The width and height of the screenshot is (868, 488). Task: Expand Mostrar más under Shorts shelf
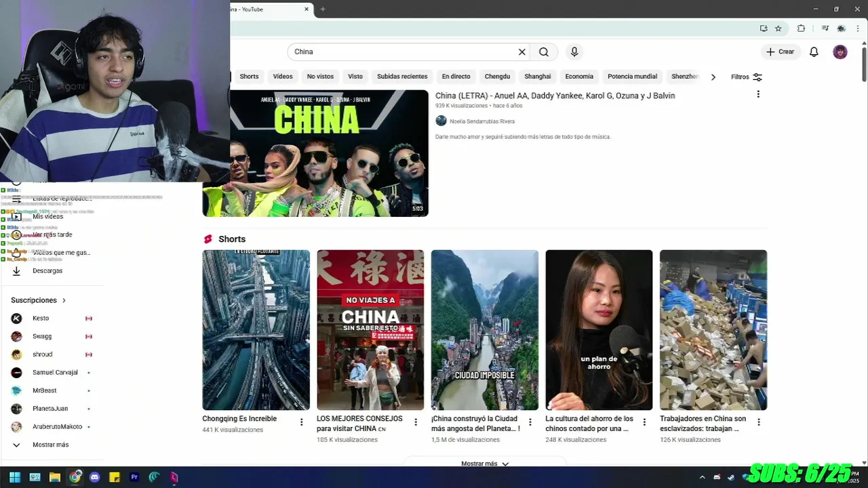tap(485, 464)
